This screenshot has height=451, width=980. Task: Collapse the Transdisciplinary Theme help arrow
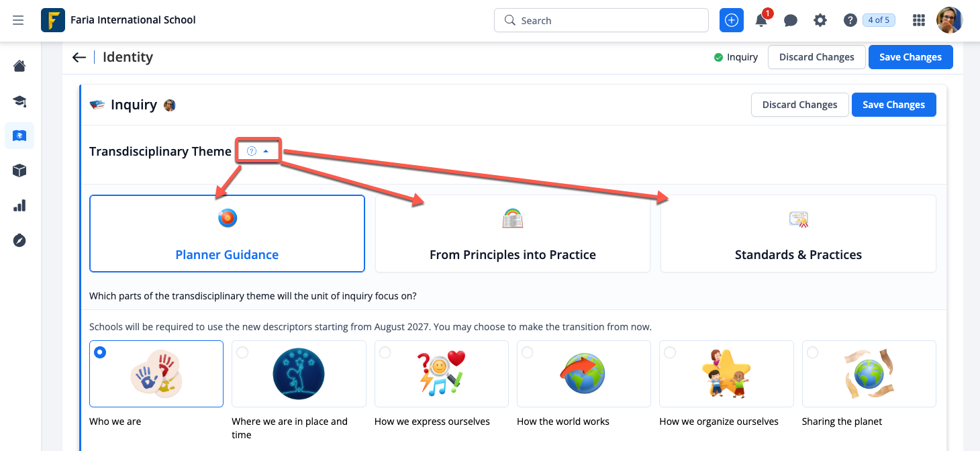(x=266, y=151)
